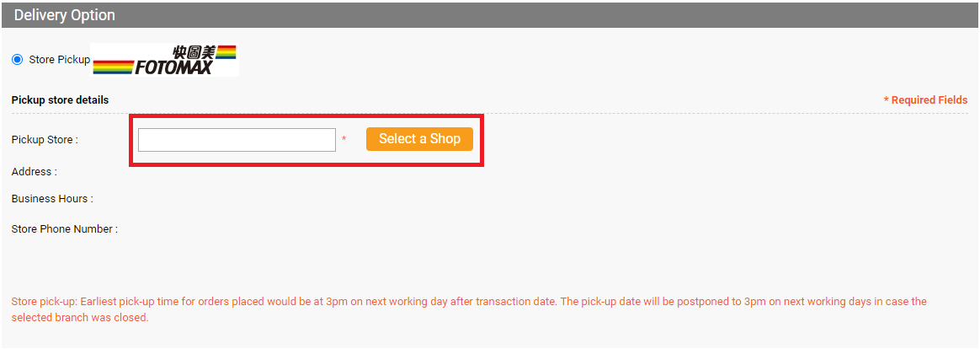Click the orange store pick-up notice text
The image size is (980, 349).
click(x=469, y=309)
